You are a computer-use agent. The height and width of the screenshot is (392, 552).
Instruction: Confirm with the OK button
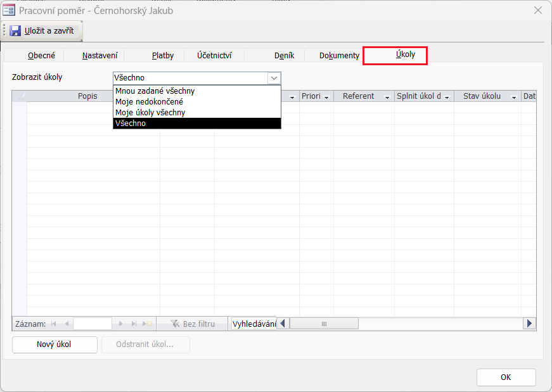[x=506, y=377]
